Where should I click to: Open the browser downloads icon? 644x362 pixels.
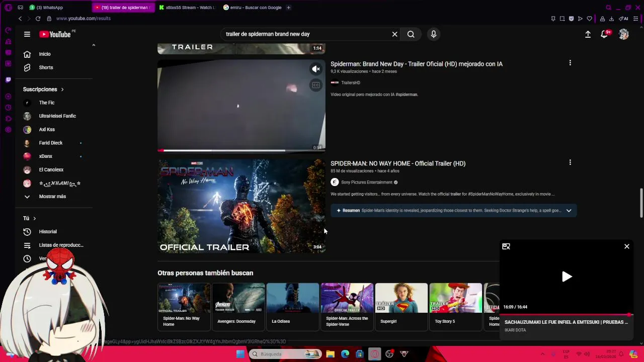[611, 19]
